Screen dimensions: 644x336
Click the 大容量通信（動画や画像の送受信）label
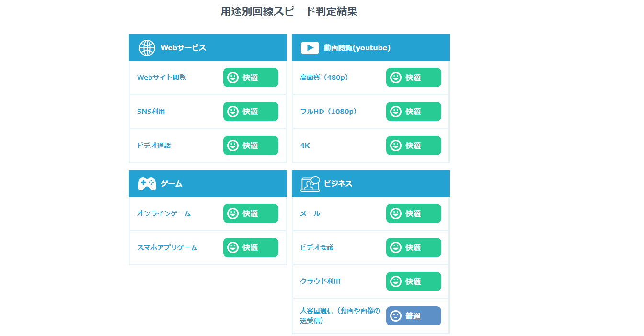340,316
